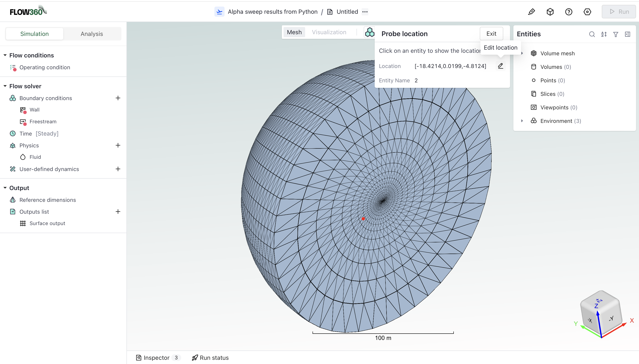Open the Inspector panel at bottom

coord(157,357)
